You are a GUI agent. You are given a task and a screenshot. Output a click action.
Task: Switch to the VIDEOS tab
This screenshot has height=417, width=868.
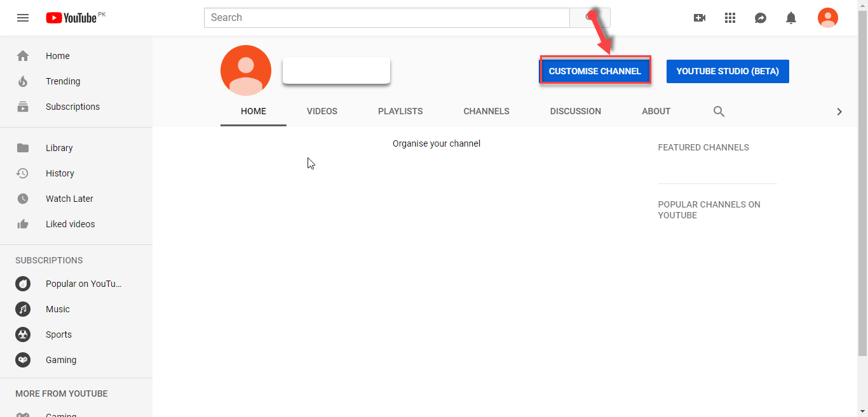tap(322, 111)
